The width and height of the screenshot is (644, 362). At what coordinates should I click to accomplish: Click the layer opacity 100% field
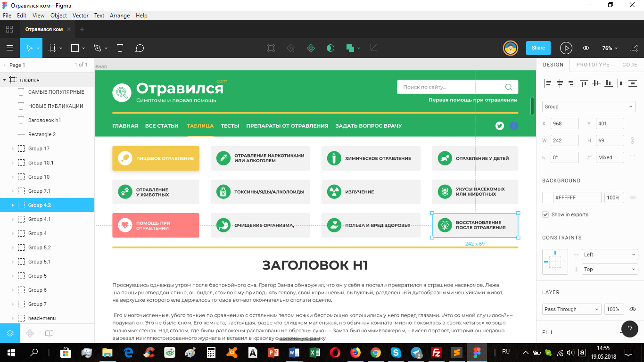tap(614, 309)
